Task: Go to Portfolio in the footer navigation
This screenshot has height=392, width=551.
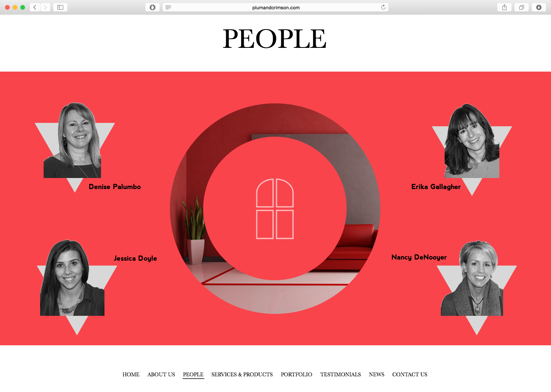Action: click(297, 381)
